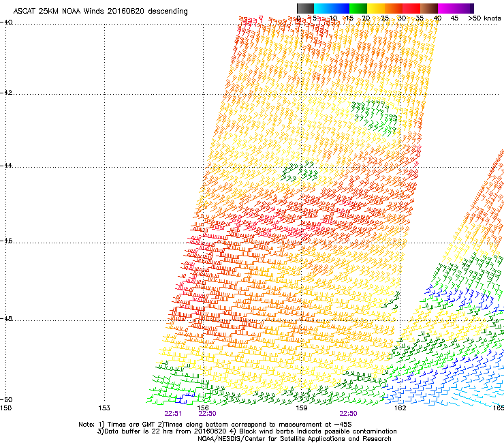Click the '153' longitude axis label
The width and height of the screenshot is (504, 443).
(104, 408)
